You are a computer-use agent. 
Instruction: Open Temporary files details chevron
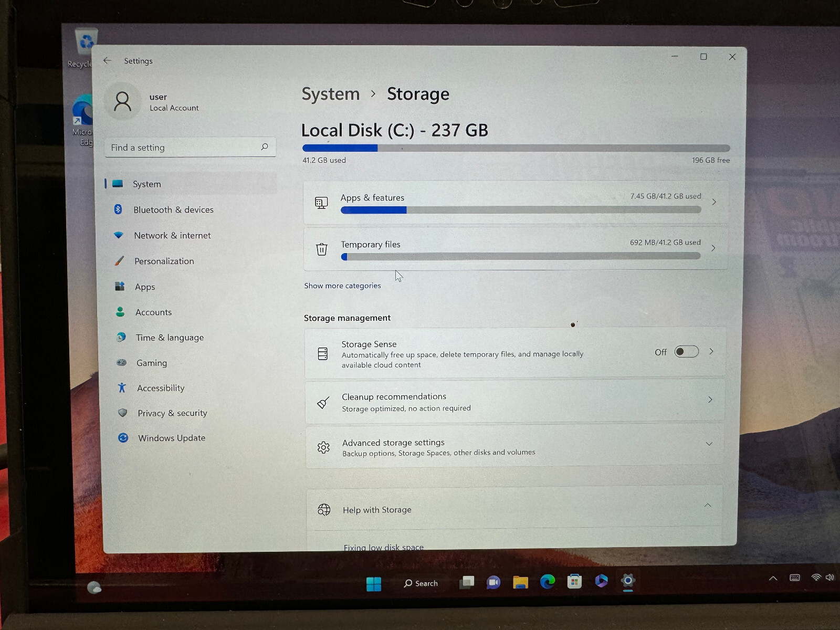pyautogui.click(x=713, y=248)
